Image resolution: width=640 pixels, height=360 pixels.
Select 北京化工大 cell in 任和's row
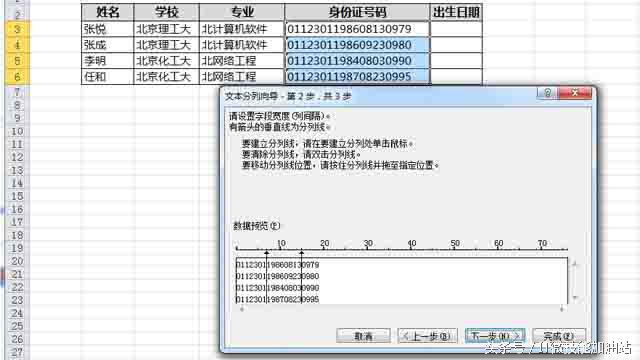[167, 76]
